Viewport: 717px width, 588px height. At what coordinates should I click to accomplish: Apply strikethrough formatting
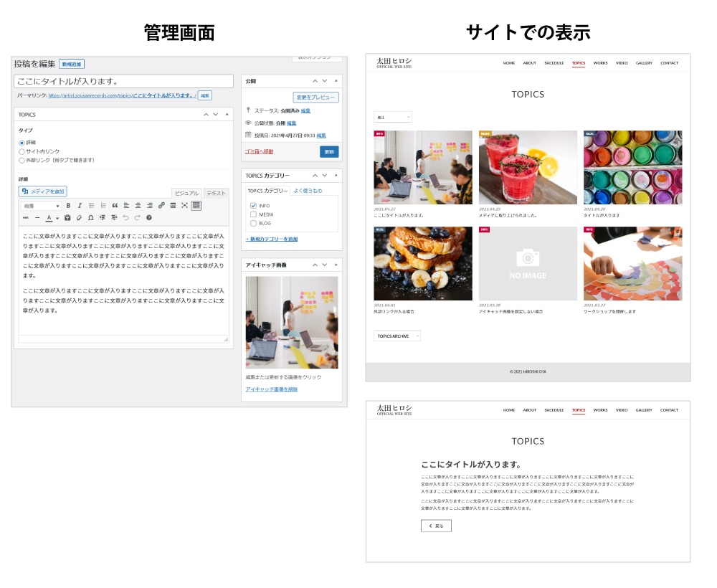click(x=26, y=218)
